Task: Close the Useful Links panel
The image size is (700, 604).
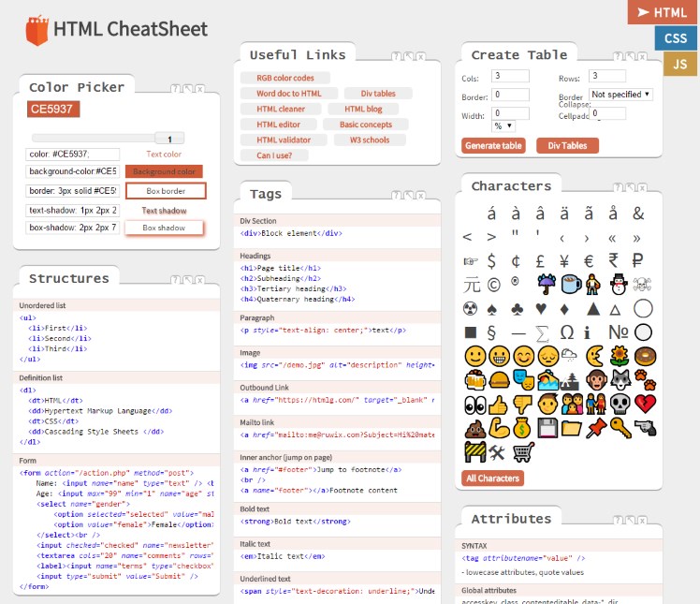Action: point(420,56)
